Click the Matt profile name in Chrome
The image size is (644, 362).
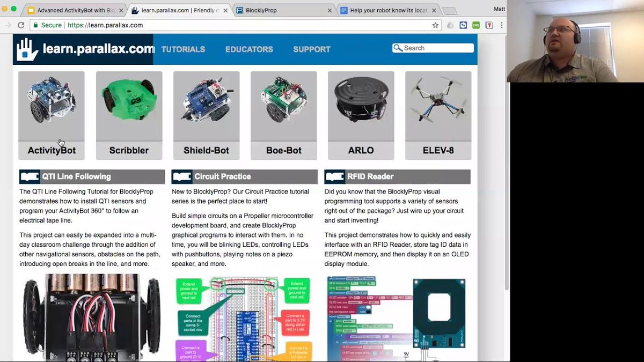(500, 9)
